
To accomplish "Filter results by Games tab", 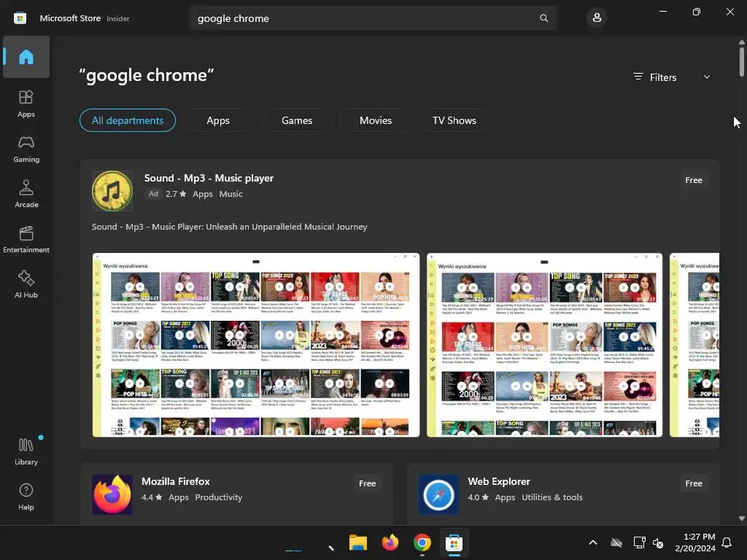I will (x=297, y=120).
